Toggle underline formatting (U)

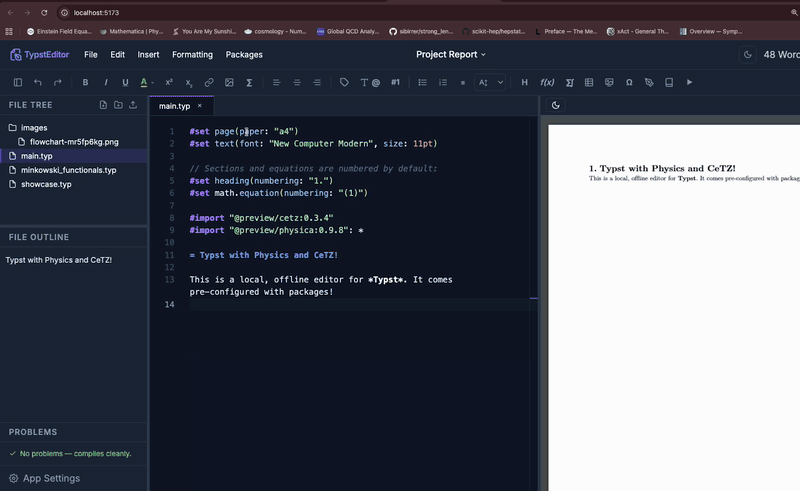pos(125,82)
